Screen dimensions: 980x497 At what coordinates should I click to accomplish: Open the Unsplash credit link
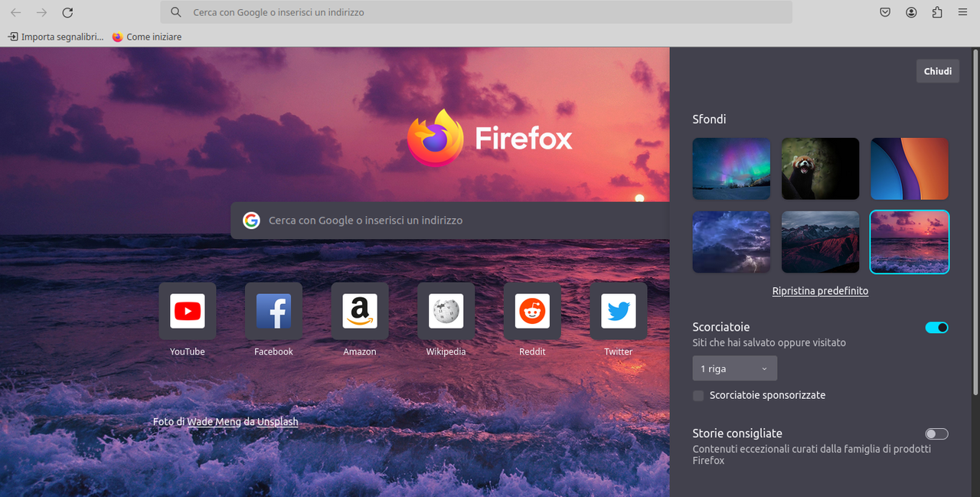coord(277,422)
